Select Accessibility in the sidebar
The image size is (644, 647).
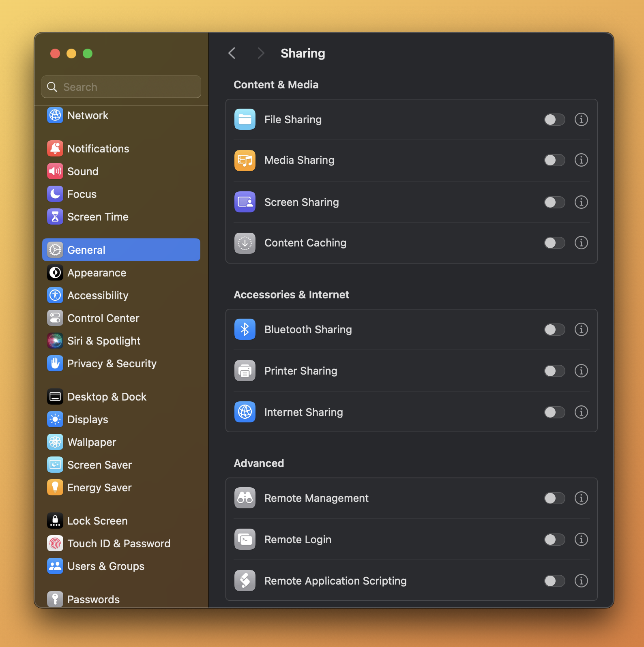(x=121, y=296)
